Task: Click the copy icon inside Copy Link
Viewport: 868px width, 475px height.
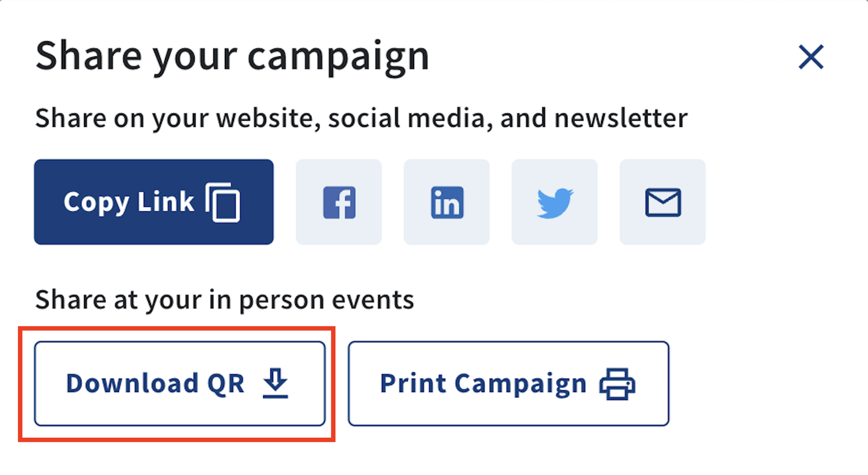Action: click(223, 202)
